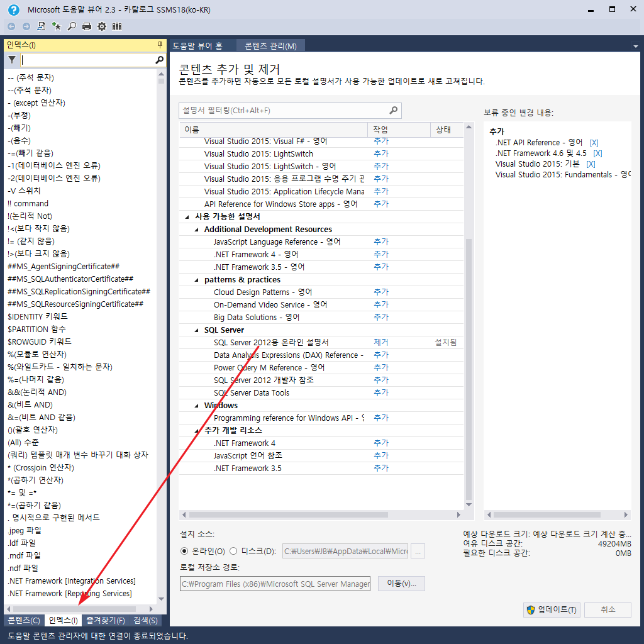Click the funnel filter icon in index panel

tap(12, 60)
